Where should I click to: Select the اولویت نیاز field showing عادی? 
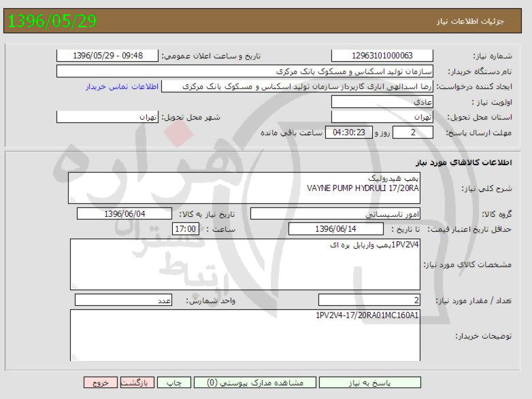(x=382, y=101)
